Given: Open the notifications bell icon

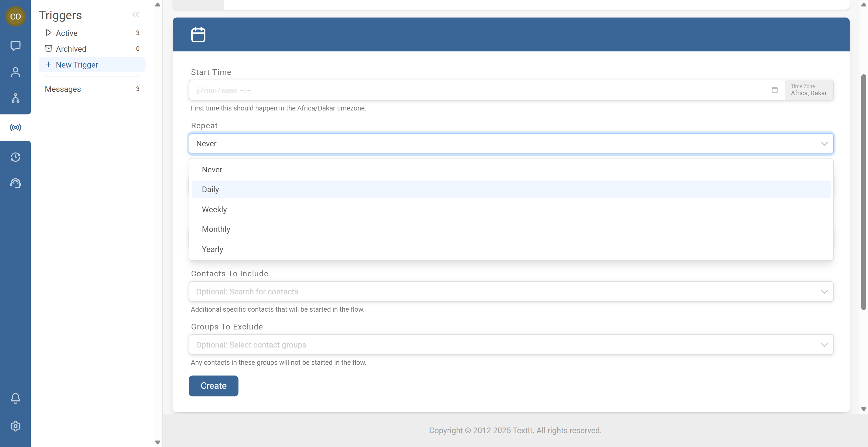Looking at the screenshot, I should (15, 398).
